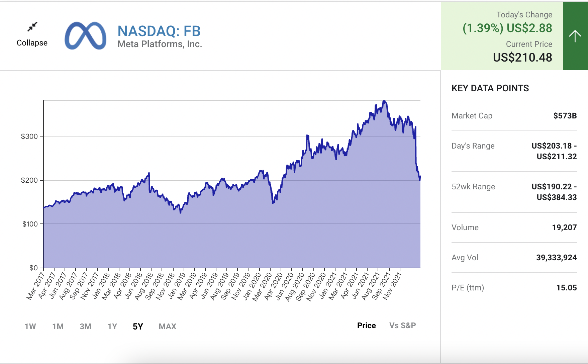Switch chart to 1Y range
The width and height of the screenshot is (588, 364).
click(x=112, y=327)
